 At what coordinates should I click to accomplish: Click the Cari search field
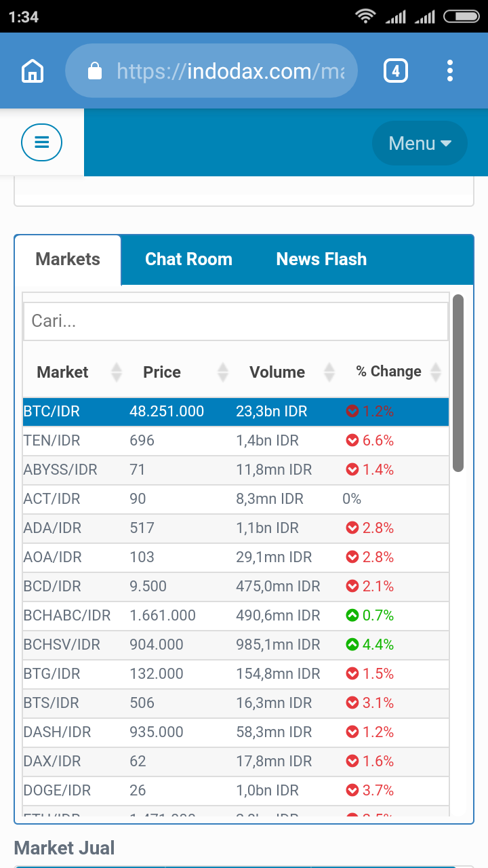click(235, 321)
